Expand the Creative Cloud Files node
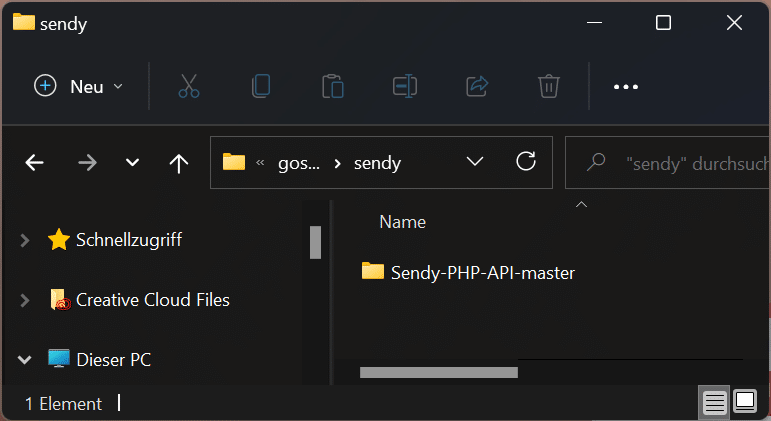 click(x=25, y=300)
